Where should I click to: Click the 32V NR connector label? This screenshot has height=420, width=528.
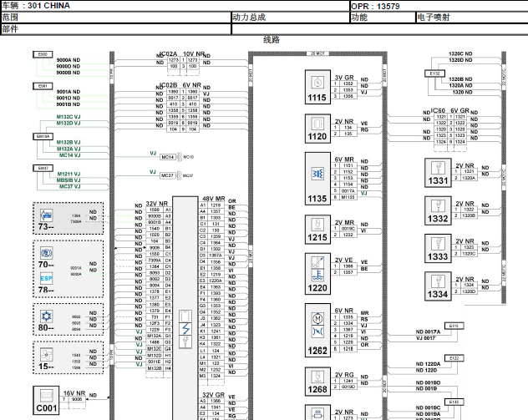156,204
